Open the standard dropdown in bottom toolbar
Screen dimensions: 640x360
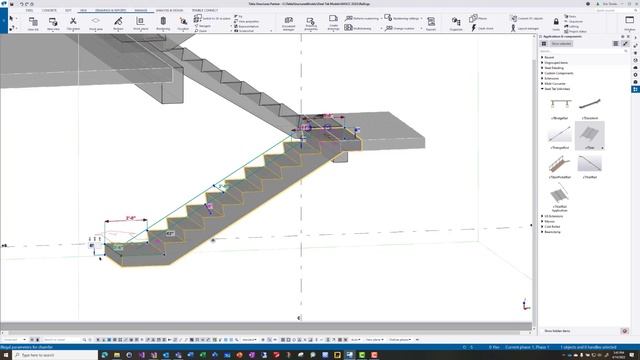click(x=249, y=340)
